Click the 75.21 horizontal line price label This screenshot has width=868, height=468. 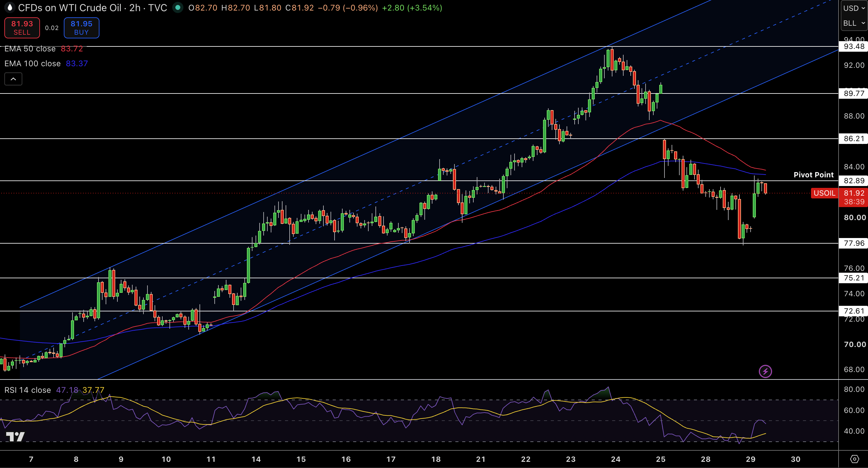854,278
